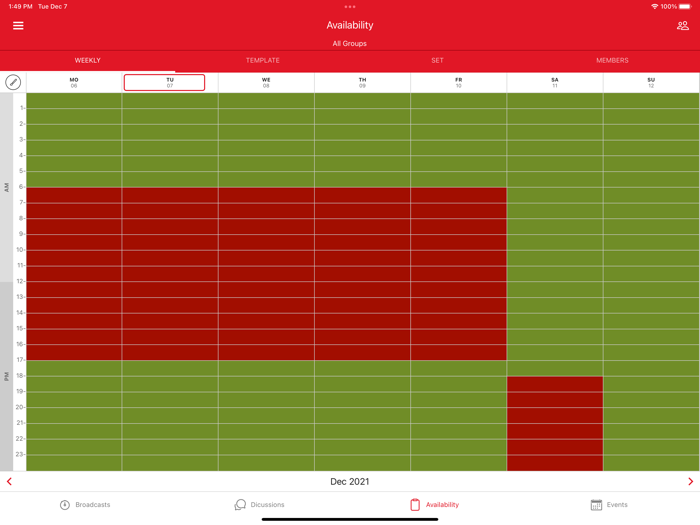Viewport: 700px width, 525px height.
Task: Tap the battery status icon
Action: [685, 7]
